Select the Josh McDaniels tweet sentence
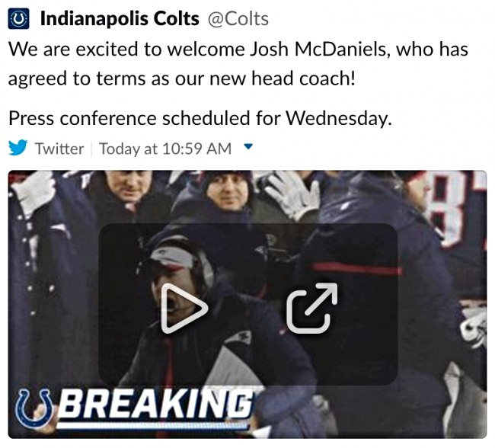 coord(238,64)
